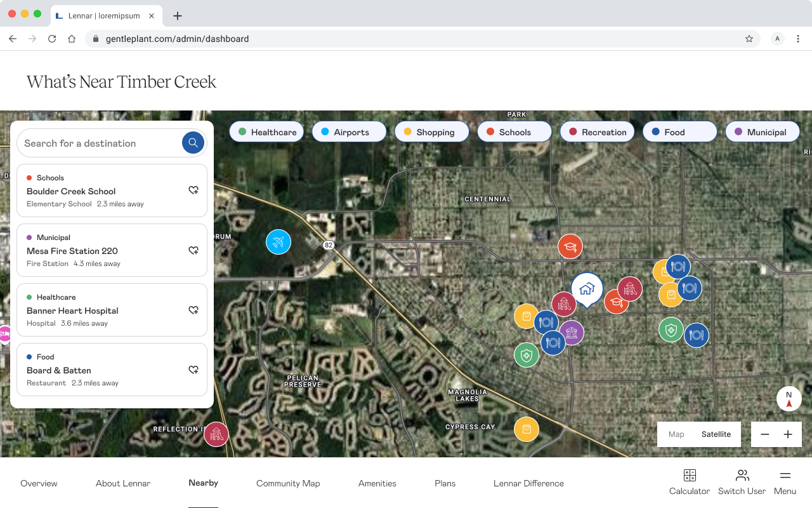Open the Plans tab

coord(445,483)
